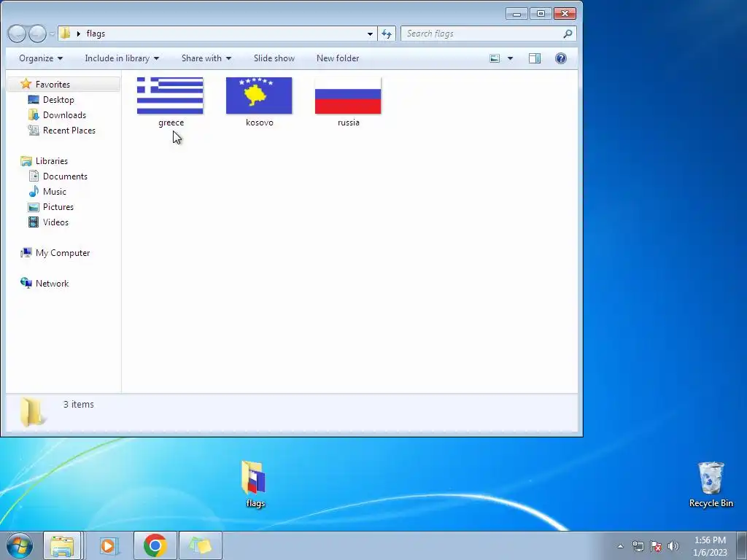Open the volume speaker tray icon
747x560 pixels.
[673, 546]
